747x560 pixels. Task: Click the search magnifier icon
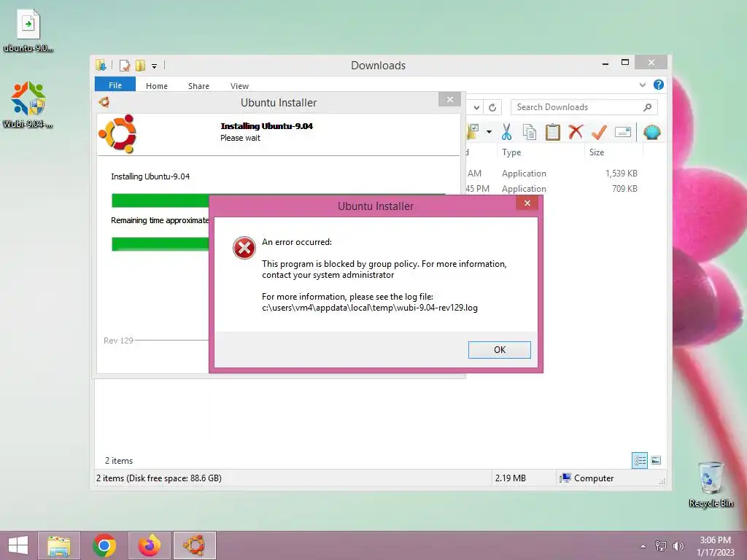(647, 107)
